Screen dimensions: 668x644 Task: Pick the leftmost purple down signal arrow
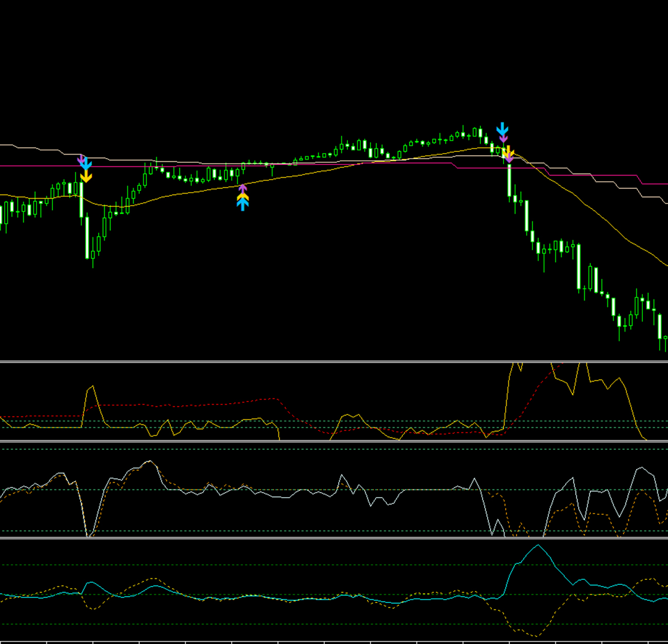click(81, 160)
